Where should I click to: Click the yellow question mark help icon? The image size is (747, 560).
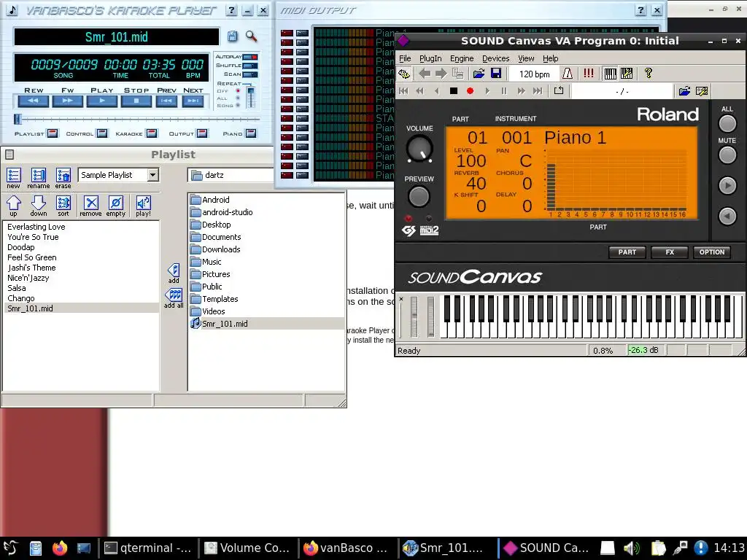pos(648,74)
